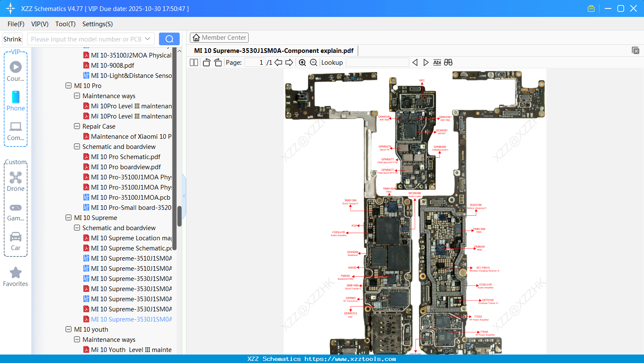This screenshot has width=644, height=363.
Task: Collapse the MI 10 Supreme tree node
Action: click(68, 217)
